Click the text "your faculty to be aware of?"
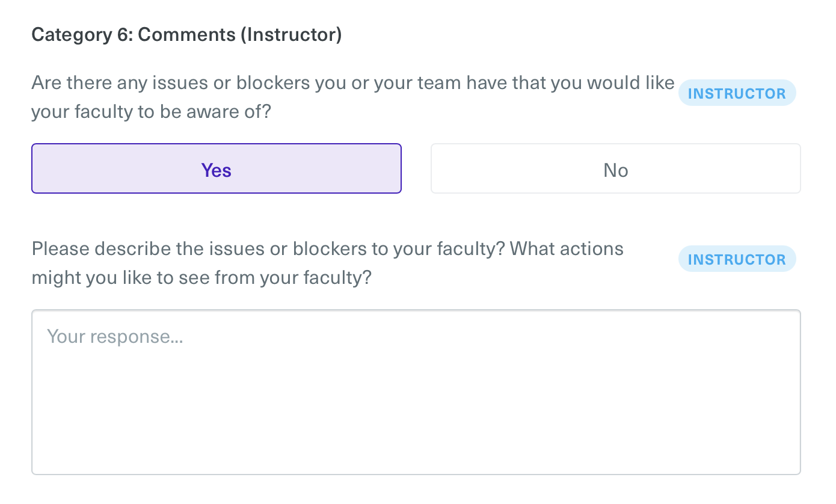Viewport: 836px width, 504px height. pyautogui.click(x=152, y=112)
